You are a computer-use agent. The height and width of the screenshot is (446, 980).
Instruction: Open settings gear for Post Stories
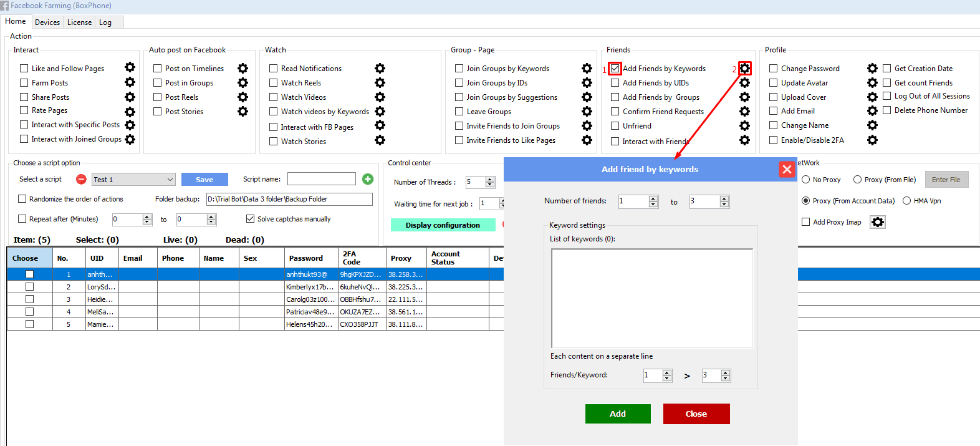pos(243,111)
